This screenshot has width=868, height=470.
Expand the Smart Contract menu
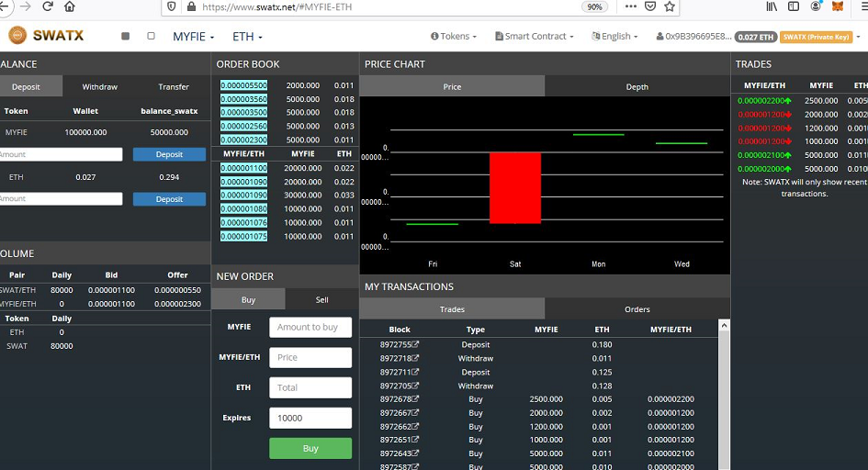tap(535, 36)
